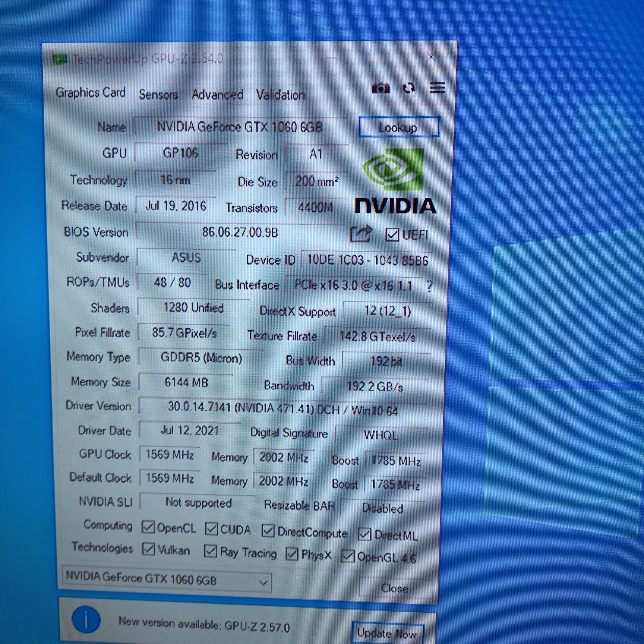
Task: Click the blue info icon in update bar
Action: pyautogui.click(x=86, y=619)
